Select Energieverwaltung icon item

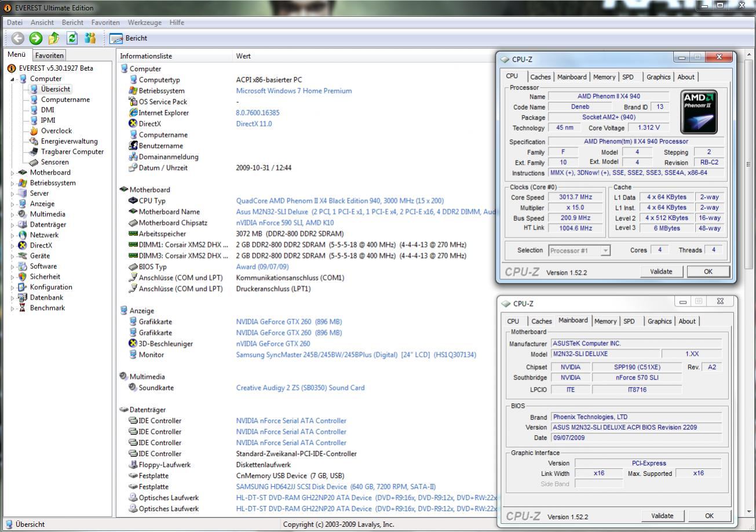point(34,141)
